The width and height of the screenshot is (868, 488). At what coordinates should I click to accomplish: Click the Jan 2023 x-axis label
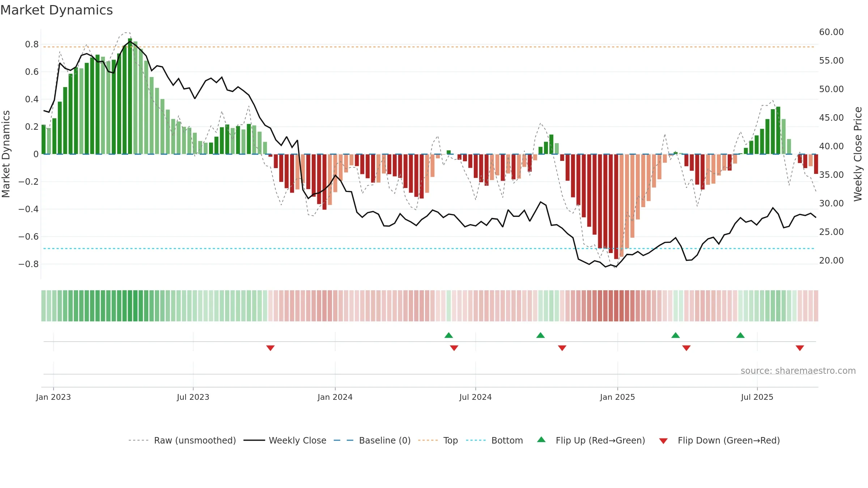pos(54,397)
